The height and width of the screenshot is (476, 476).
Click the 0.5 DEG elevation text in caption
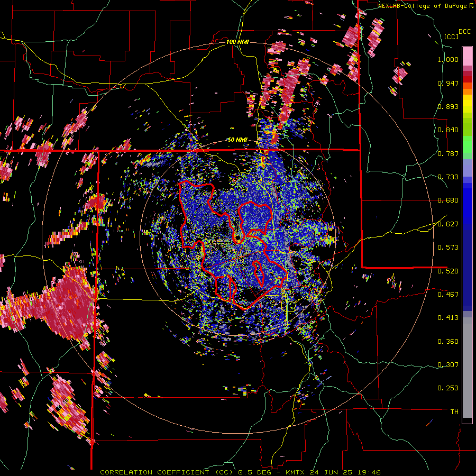(255, 472)
